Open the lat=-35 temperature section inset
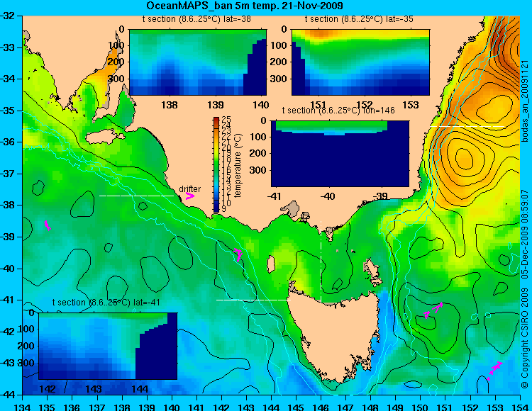Viewport: 532px width, 411px height. [x=360, y=62]
